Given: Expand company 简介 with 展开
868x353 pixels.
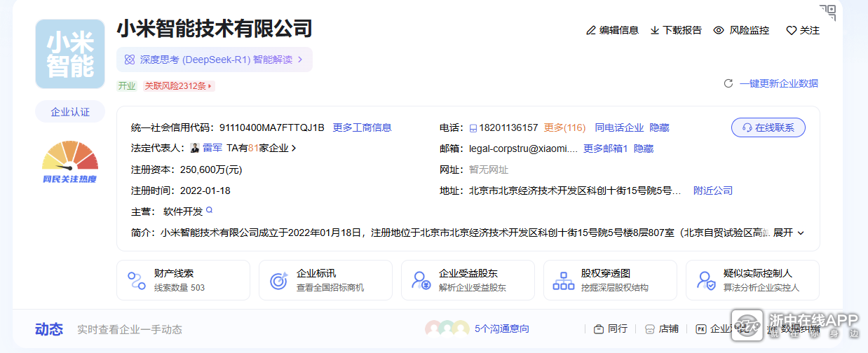Looking at the screenshot, I should [x=788, y=233].
